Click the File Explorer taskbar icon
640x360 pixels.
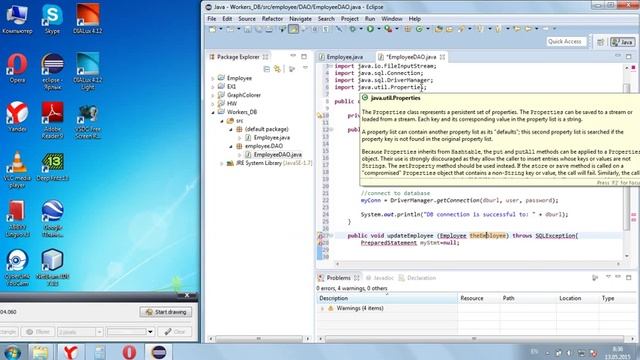point(40,352)
